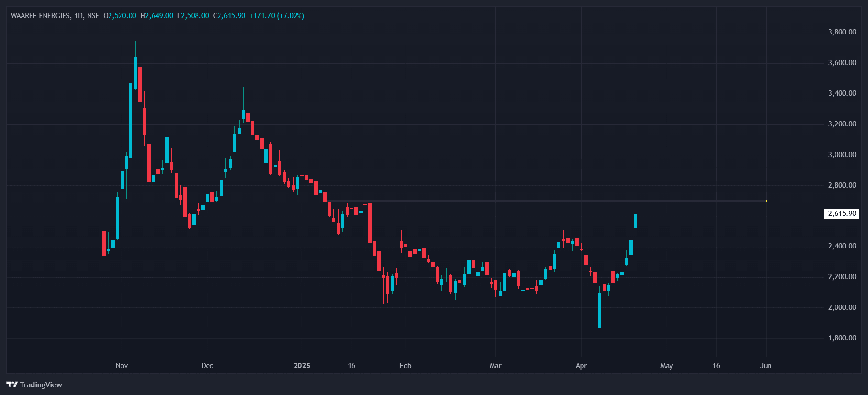Click the 2,800.00 price axis label

[x=842, y=185]
